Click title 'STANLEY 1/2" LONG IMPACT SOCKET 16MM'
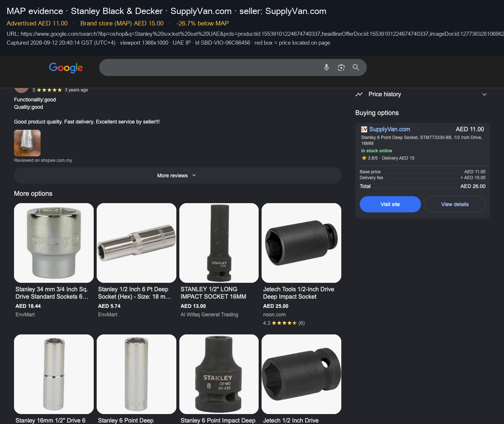Viewport: 504px width, 424px height. click(213, 293)
